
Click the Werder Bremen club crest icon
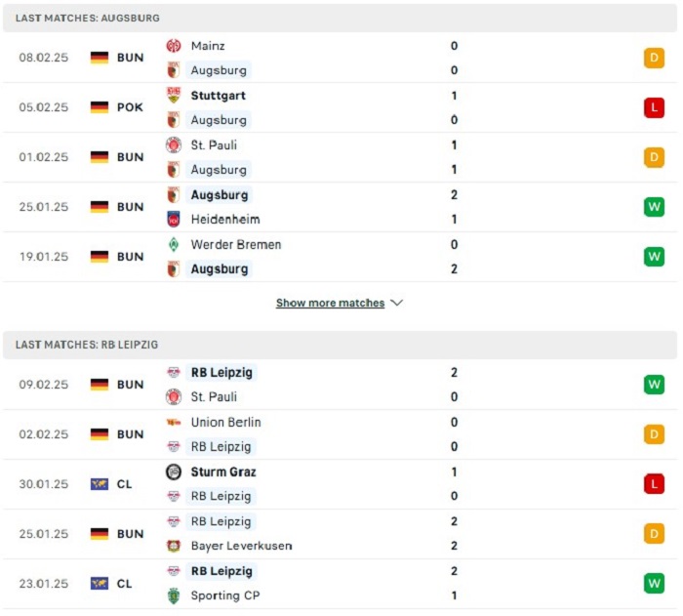click(174, 244)
